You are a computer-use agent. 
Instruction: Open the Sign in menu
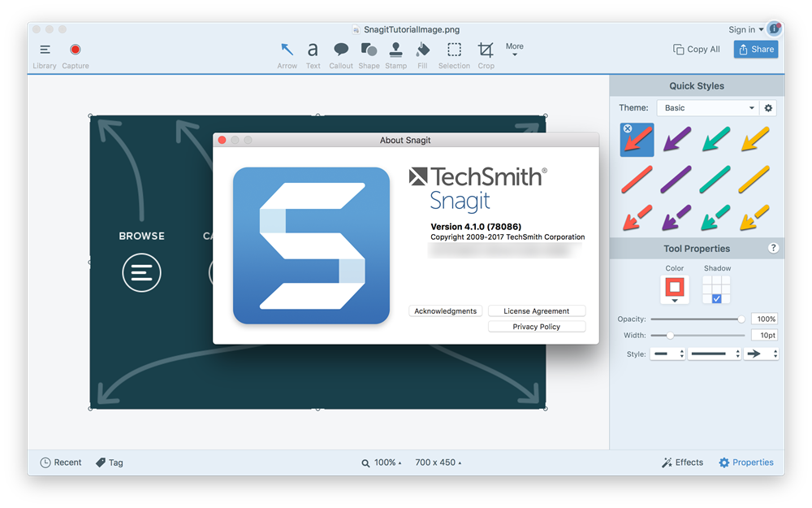(x=745, y=30)
